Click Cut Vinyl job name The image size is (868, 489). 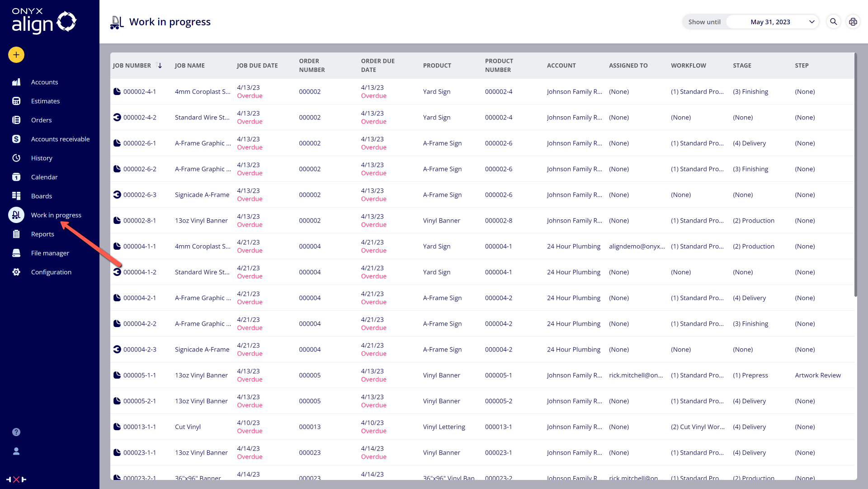188,427
